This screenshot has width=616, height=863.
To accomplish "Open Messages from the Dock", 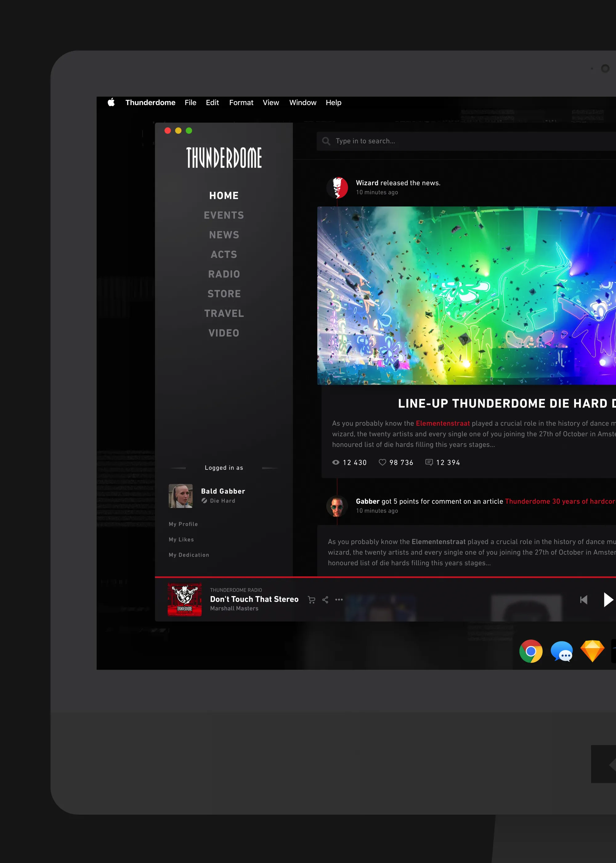I will coord(562,651).
